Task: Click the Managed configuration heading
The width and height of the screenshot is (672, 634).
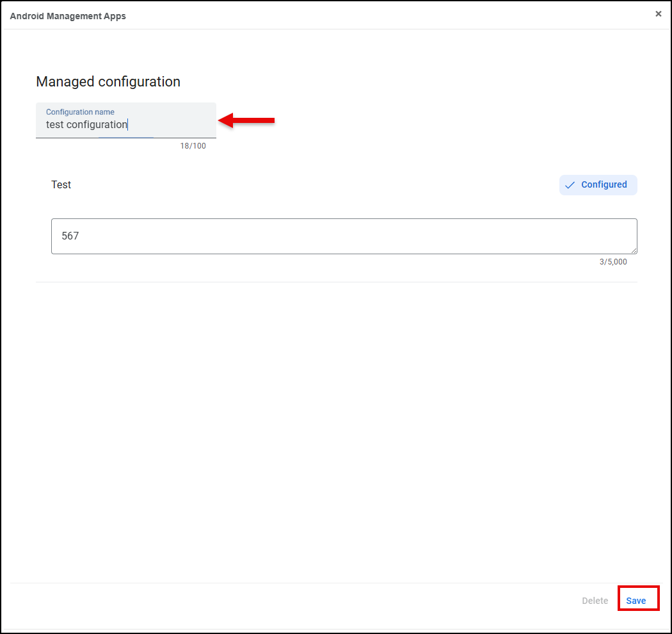Action: pos(108,82)
